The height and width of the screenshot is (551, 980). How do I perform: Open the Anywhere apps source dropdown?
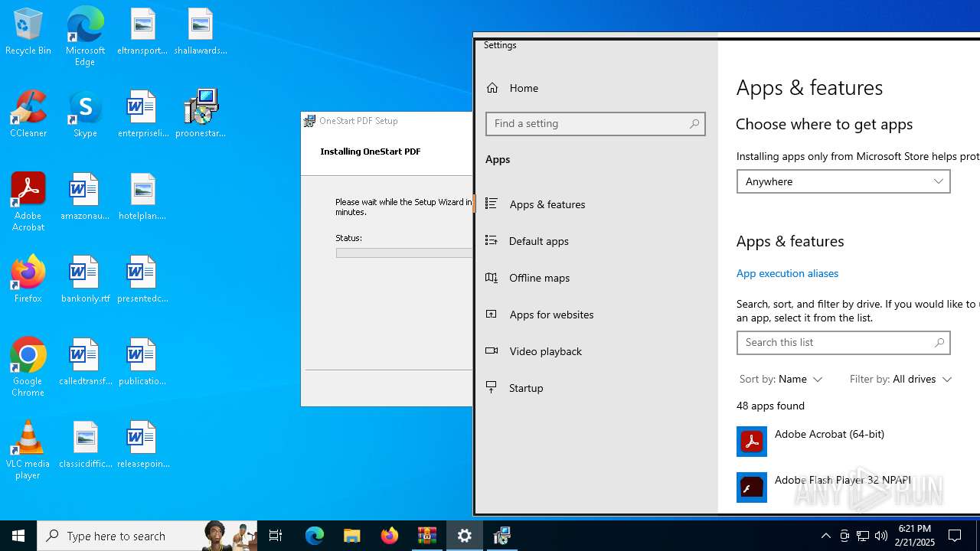click(x=843, y=181)
